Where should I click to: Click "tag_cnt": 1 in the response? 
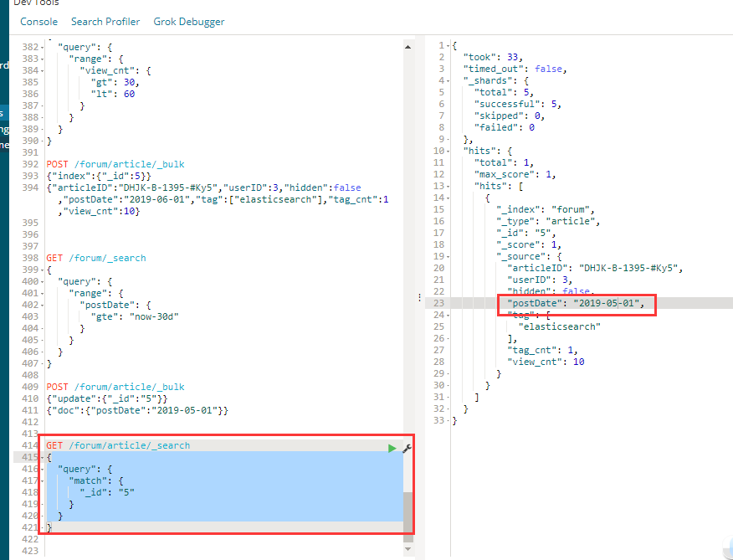543,350
